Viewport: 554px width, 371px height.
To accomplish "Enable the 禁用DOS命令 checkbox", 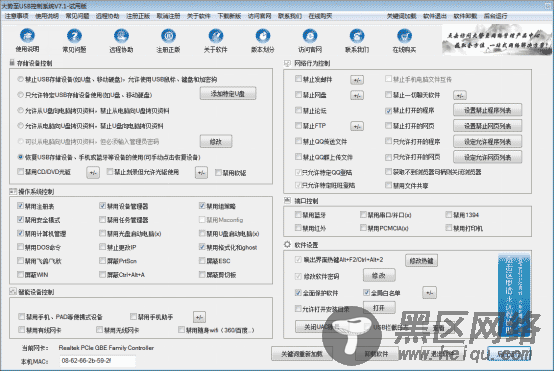I will tap(20, 247).
